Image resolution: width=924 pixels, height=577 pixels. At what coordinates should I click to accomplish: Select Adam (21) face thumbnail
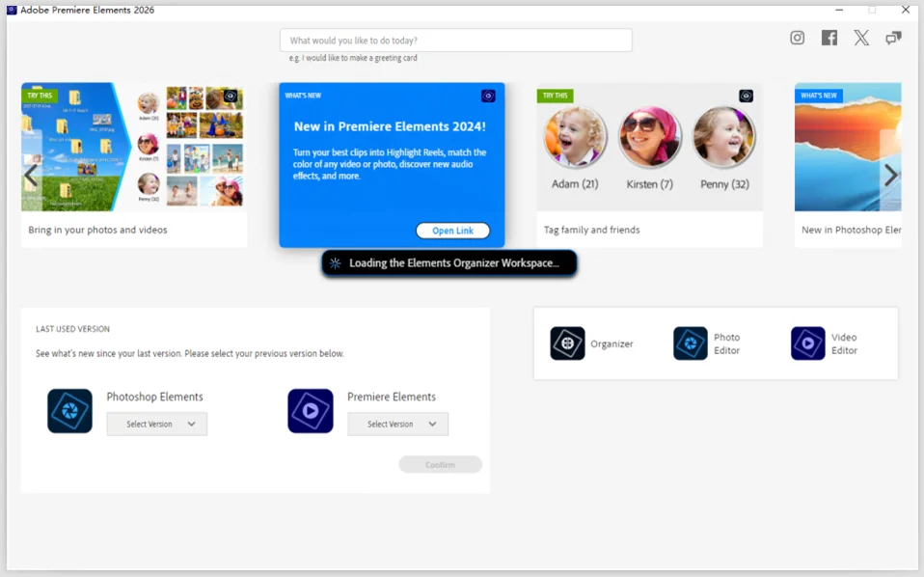click(x=575, y=137)
